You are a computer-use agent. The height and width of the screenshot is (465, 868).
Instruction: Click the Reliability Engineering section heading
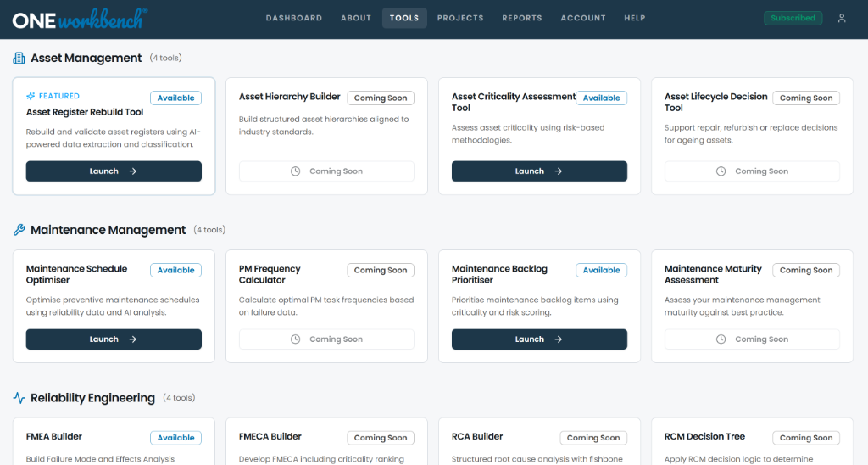point(92,398)
